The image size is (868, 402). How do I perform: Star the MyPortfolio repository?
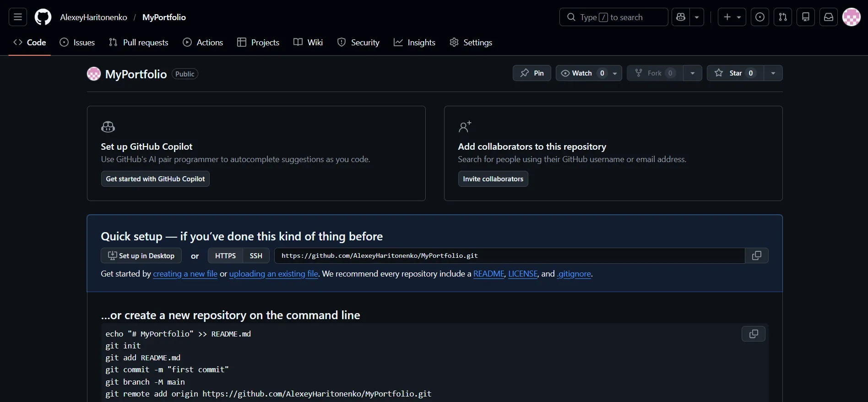point(735,73)
